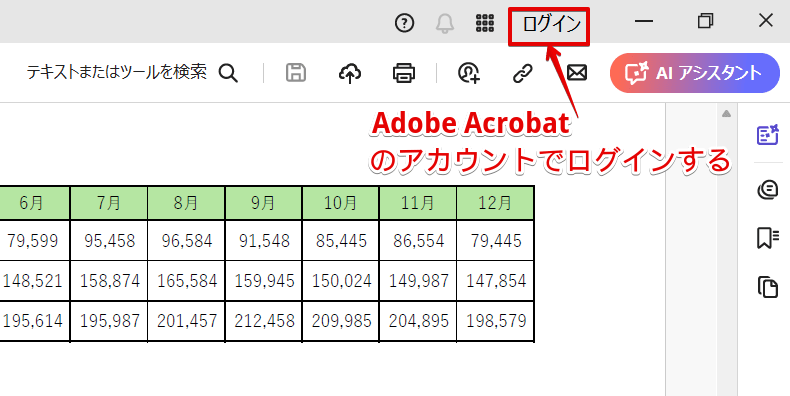Select the value 147,854
This screenshot has width=790, height=396.
pos(496,281)
